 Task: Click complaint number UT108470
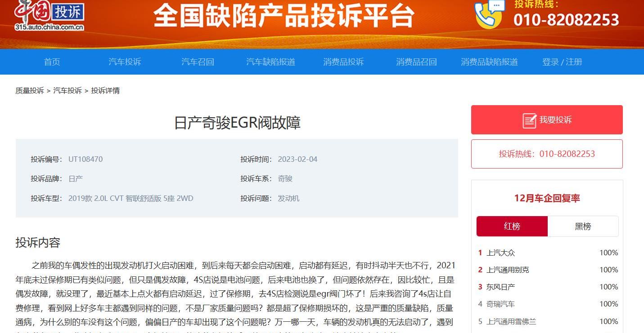[x=86, y=159]
